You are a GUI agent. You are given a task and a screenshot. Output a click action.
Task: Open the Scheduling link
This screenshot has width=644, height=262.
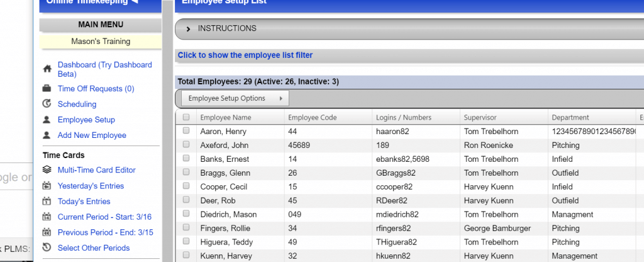77,105
